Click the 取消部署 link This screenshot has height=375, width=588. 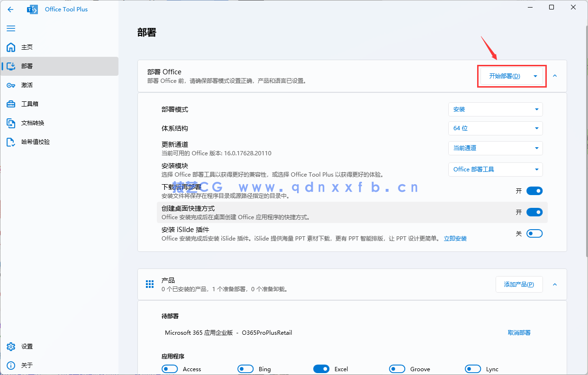(519, 332)
